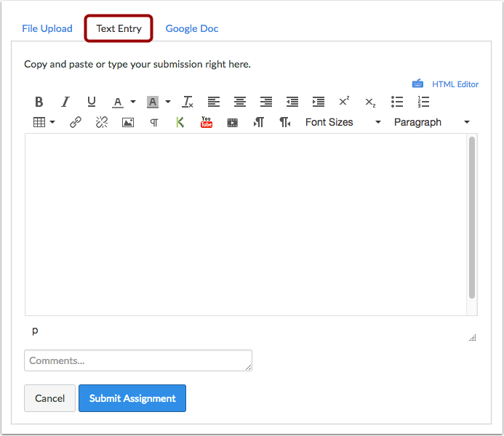
Task: Set left-to-right text direction
Action: [259, 122]
